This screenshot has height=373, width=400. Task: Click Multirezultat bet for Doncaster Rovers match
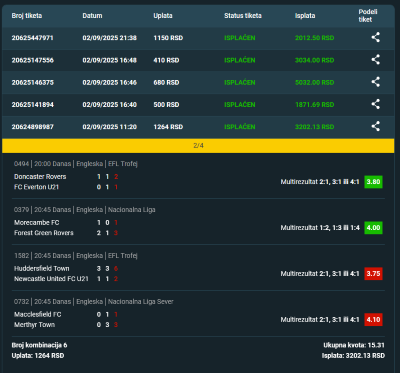click(x=320, y=182)
